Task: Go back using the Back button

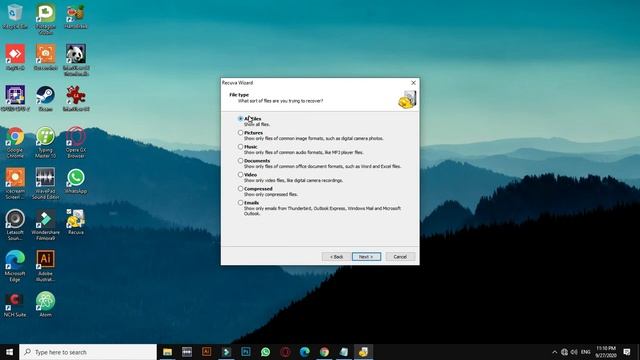Action: [336, 257]
